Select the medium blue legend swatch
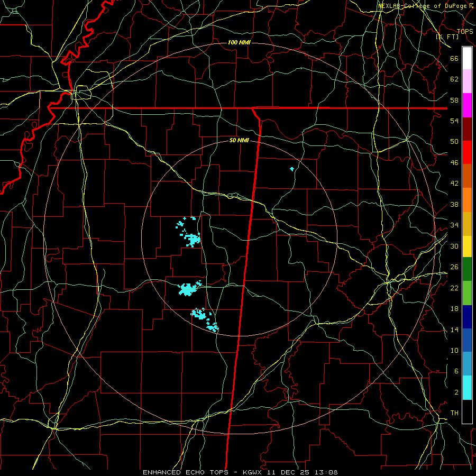The width and height of the screenshot is (476, 476). pos(467,340)
